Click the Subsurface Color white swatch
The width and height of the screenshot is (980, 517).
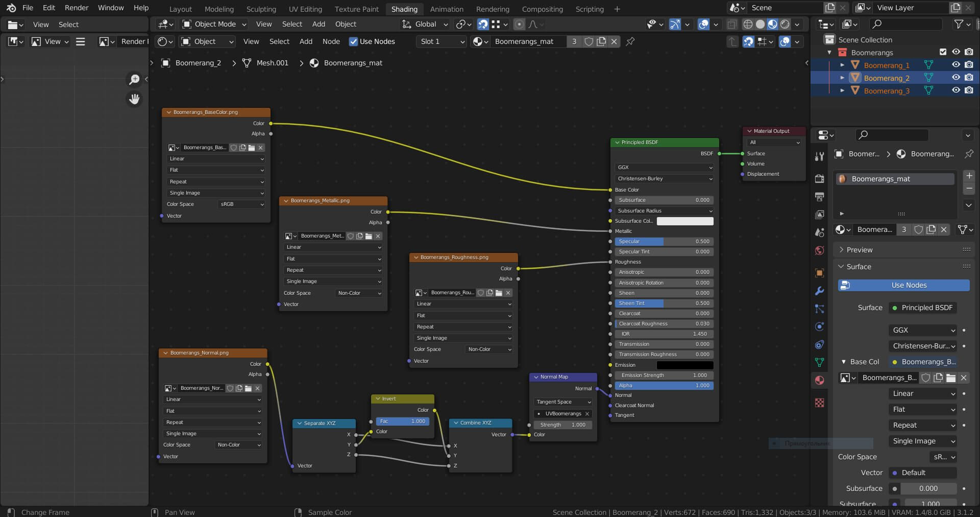684,221
